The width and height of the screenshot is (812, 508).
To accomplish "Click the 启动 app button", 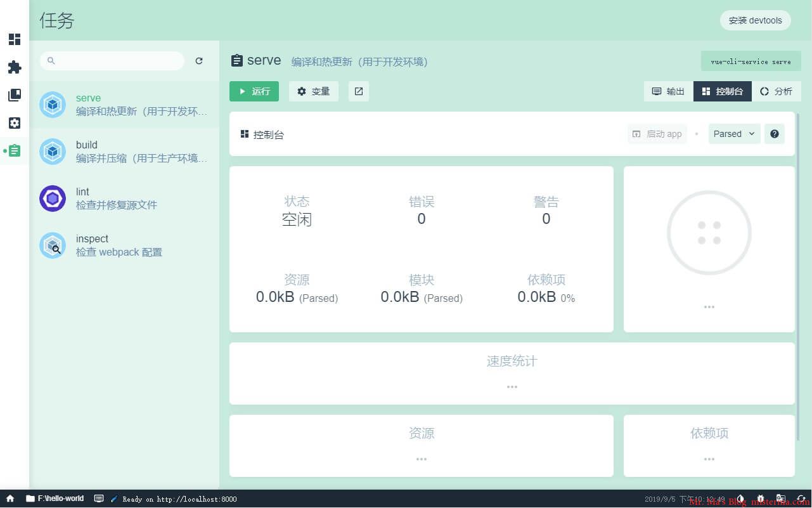I will pyautogui.click(x=657, y=134).
